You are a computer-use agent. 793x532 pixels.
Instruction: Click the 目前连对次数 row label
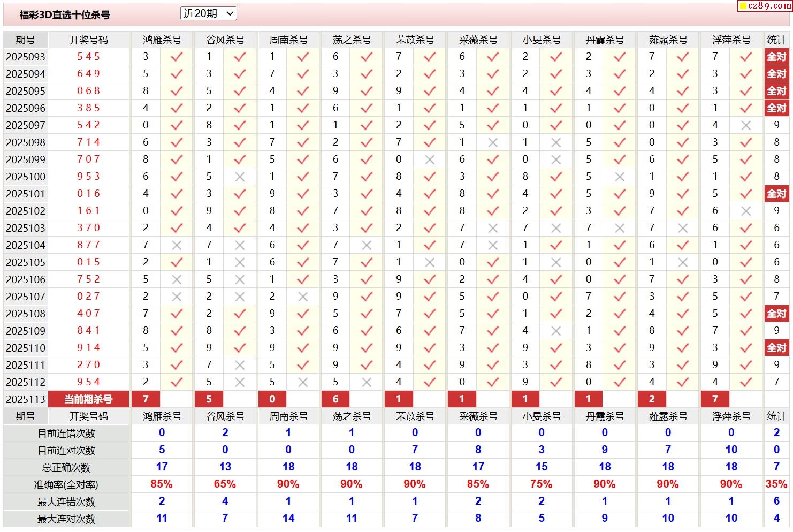click(x=66, y=451)
